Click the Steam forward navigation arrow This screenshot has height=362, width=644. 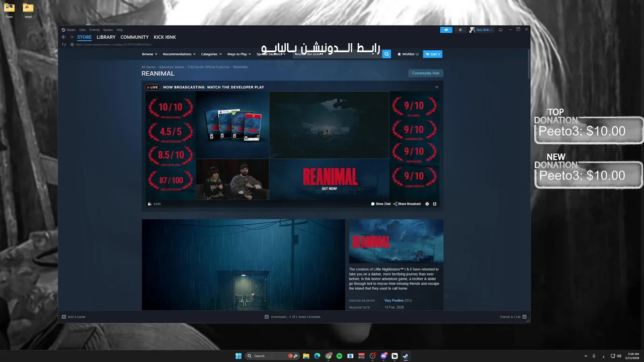click(71, 37)
